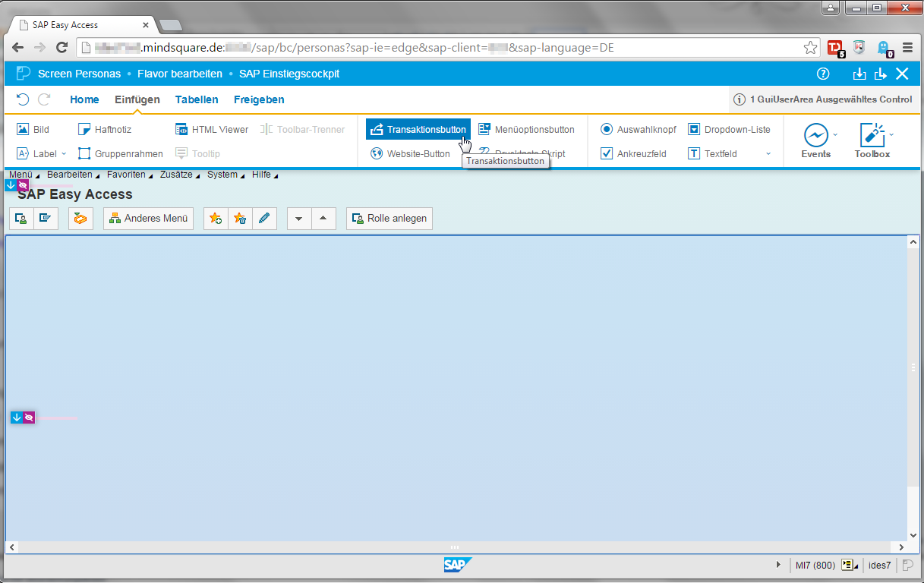Viewport: 924px width, 583px height.
Task: Switch to the Home tab
Action: [84, 99]
